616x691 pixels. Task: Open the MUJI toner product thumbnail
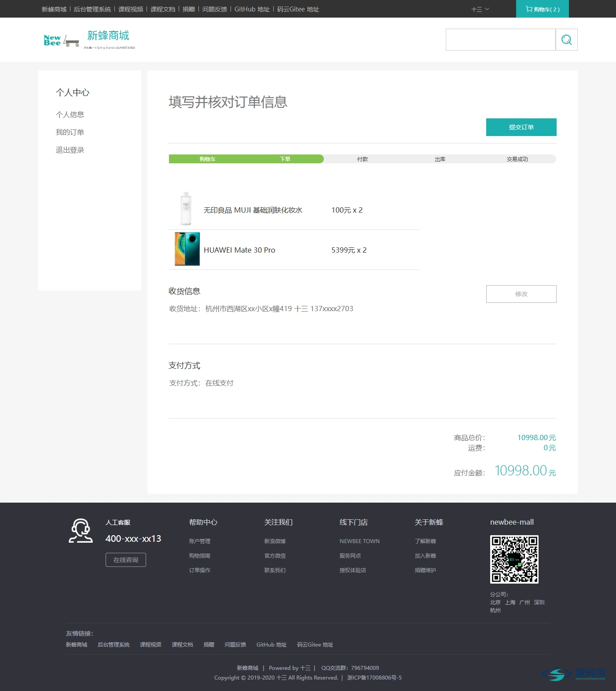186,209
